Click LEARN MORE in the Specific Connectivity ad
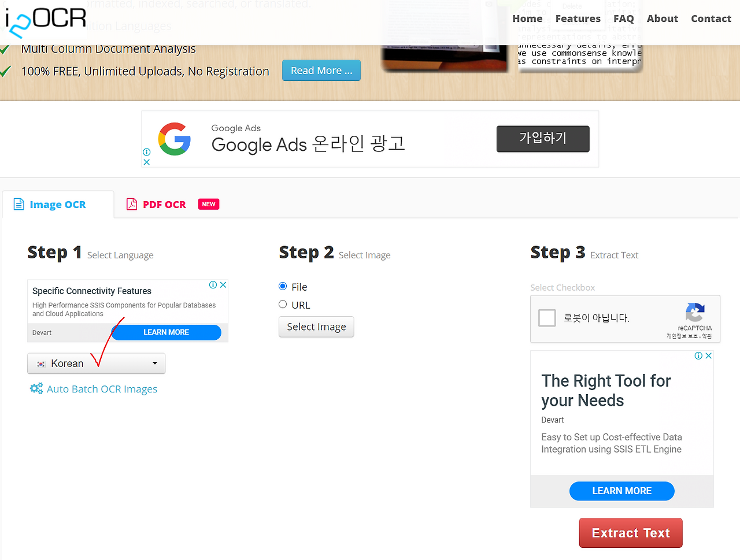The image size is (740, 560). click(166, 332)
